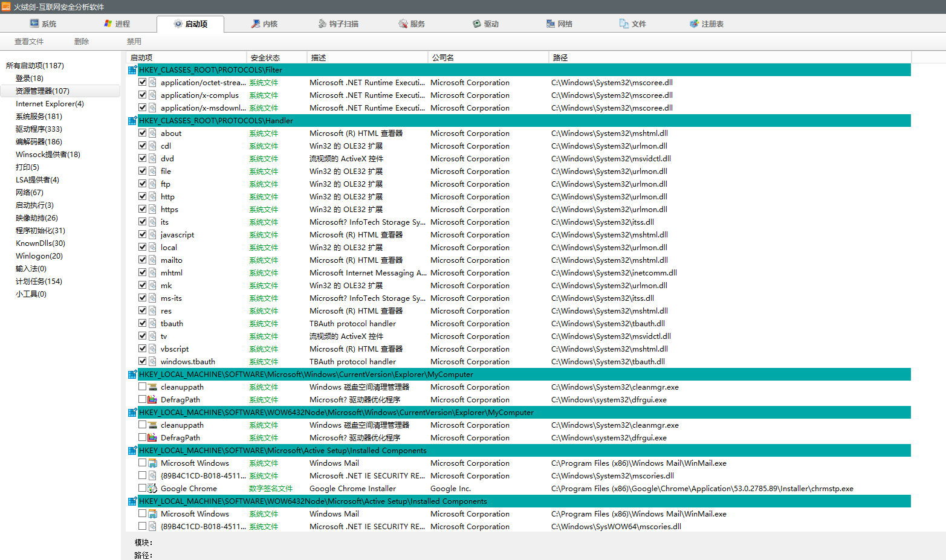
Task: Click the Google Chrome entry icon
Action: (x=152, y=489)
